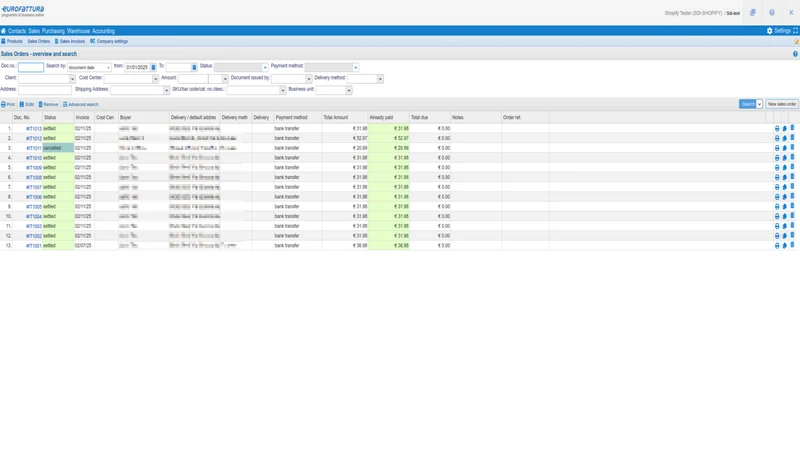Delete order #IT1005 with its trash icon
Image resolution: width=800 pixels, height=450 pixels.
click(x=792, y=206)
